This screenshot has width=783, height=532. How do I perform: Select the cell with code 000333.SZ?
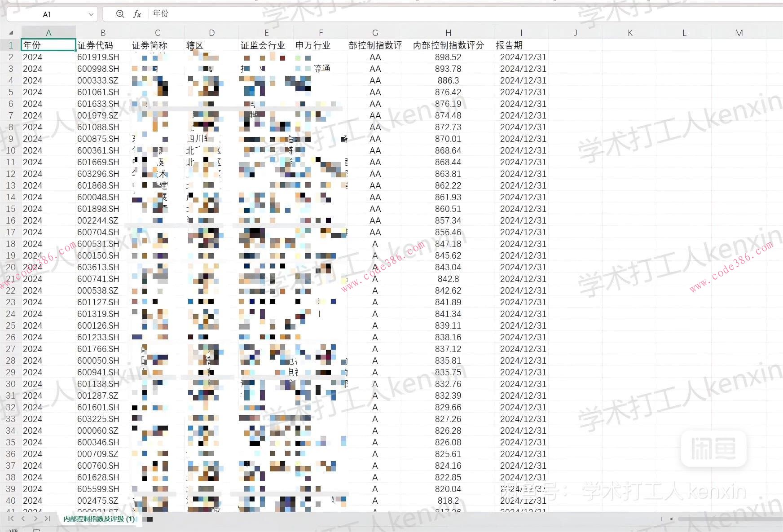click(103, 80)
